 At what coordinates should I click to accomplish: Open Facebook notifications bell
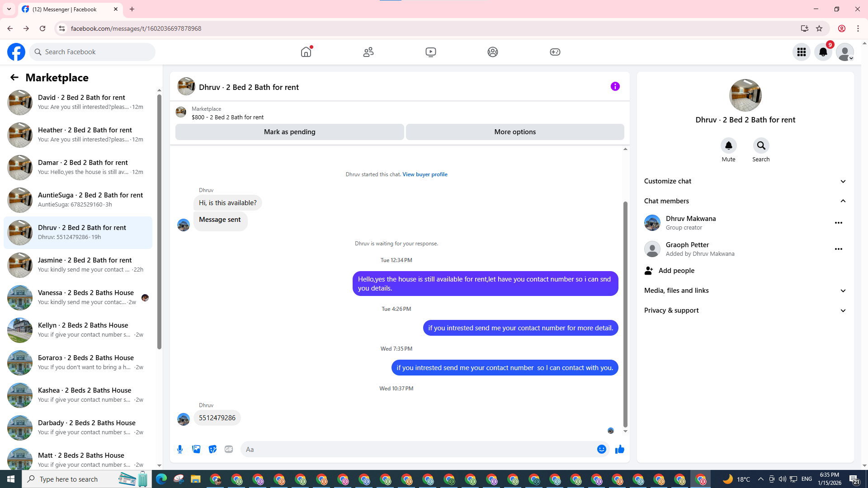pos(823,52)
